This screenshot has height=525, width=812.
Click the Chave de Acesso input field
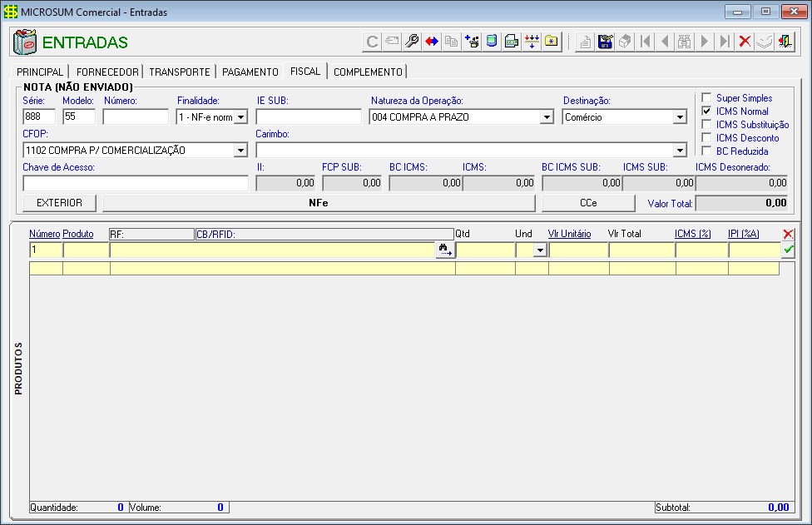[x=136, y=183]
